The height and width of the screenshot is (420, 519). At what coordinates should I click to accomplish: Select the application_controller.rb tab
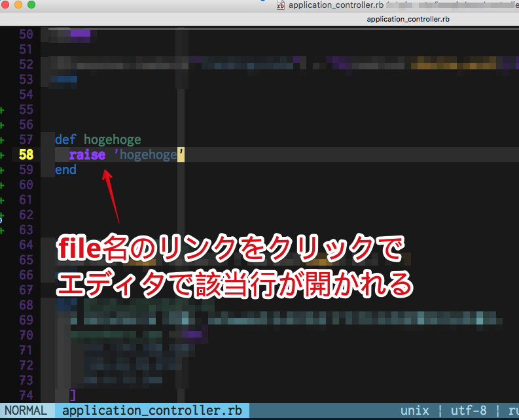[x=408, y=19]
